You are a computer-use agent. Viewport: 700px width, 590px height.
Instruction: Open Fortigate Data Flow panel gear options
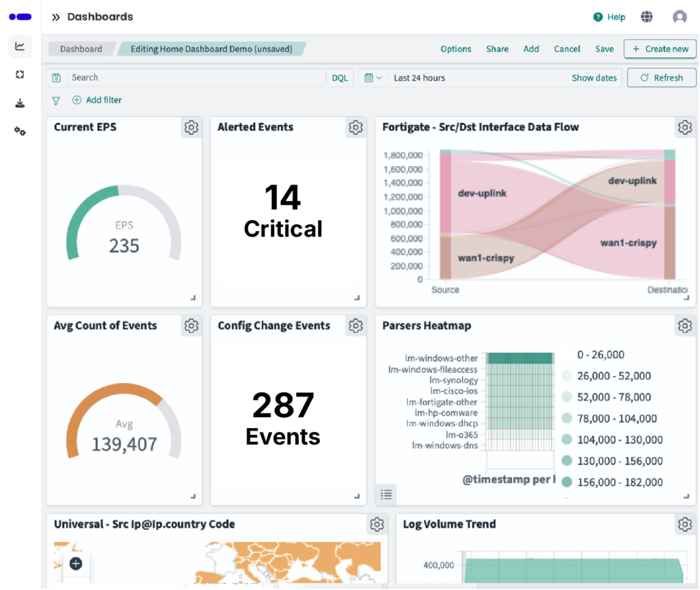pyautogui.click(x=685, y=127)
